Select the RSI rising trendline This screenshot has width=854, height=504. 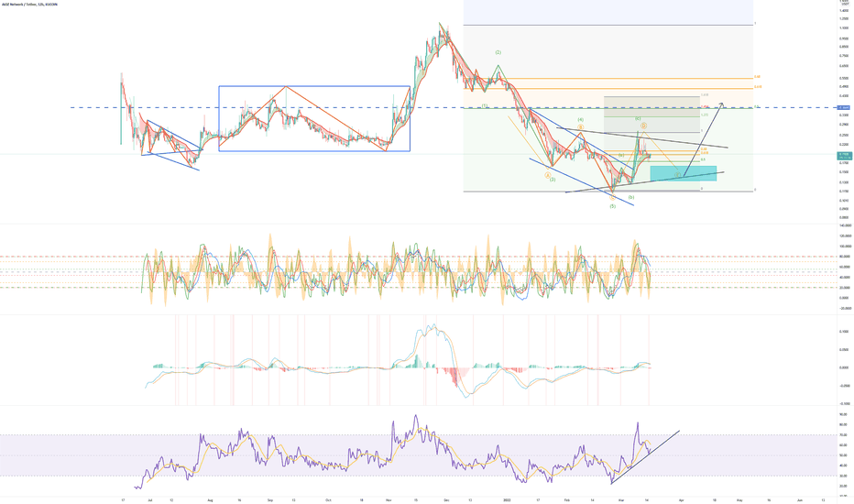645,456
